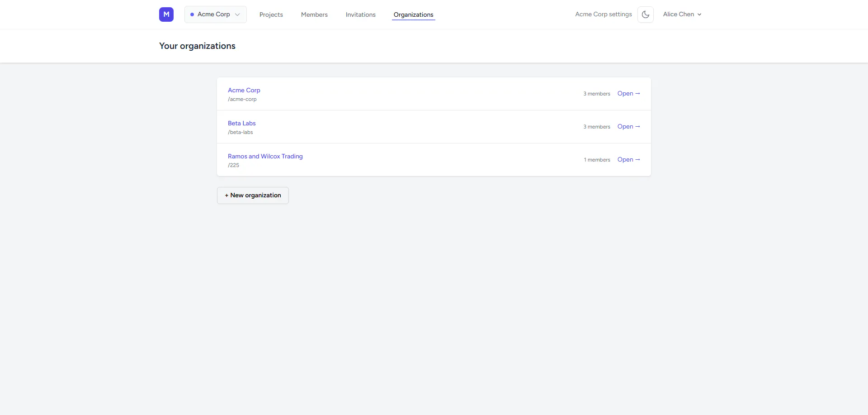Click Acme Corp's '3 members' count

pyautogui.click(x=597, y=94)
